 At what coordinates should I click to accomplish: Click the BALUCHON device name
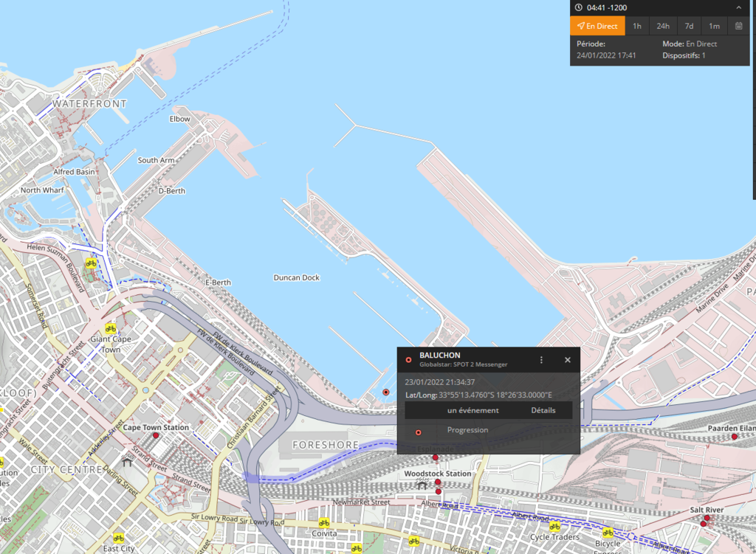coord(440,355)
